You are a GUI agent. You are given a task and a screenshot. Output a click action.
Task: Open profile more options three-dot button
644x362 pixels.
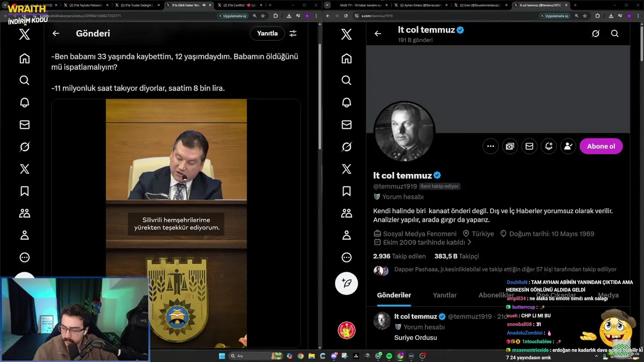[x=491, y=146]
